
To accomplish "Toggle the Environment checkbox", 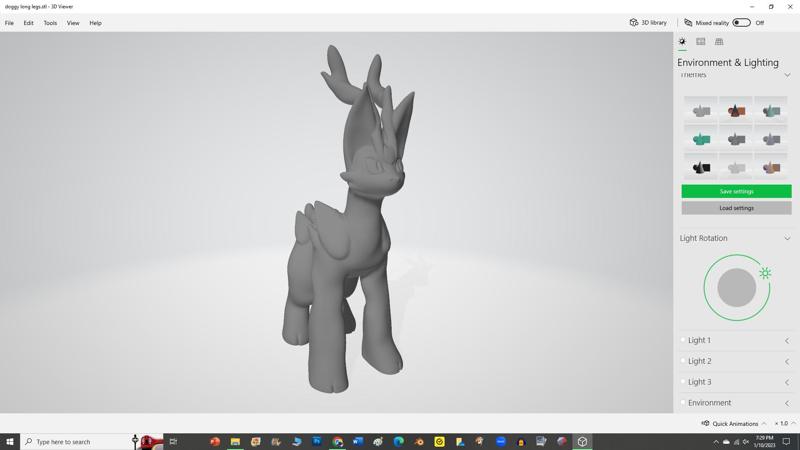I will [x=683, y=403].
